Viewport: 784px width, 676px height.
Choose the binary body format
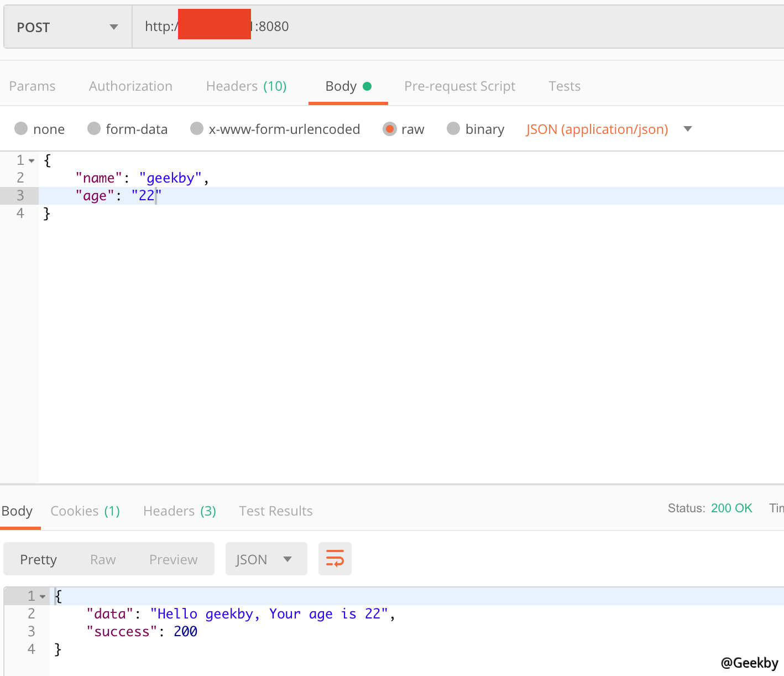tap(453, 129)
